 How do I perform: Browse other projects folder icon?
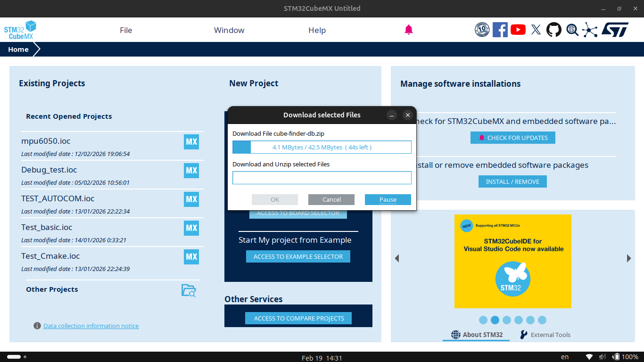pyautogui.click(x=189, y=290)
